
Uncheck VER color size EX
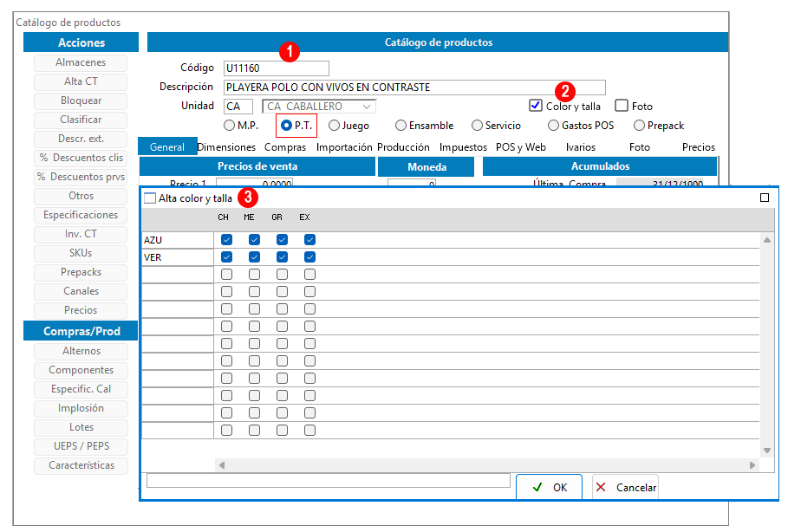coord(309,257)
